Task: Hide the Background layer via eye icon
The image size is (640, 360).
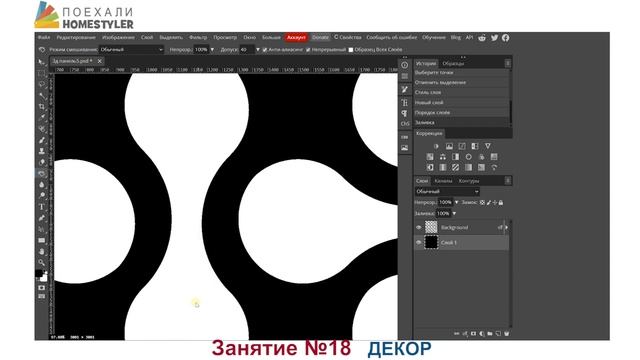Action: (x=418, y=227)
